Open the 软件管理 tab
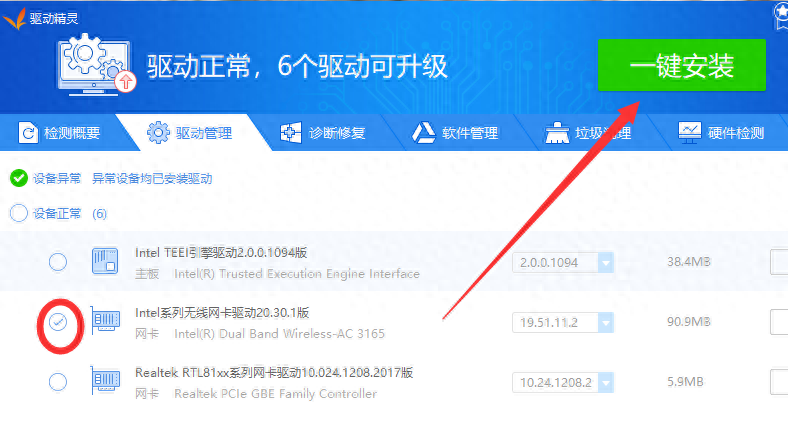Image resolution: width=788 pixels, height=427 pixels. click(x=456, y=133)
